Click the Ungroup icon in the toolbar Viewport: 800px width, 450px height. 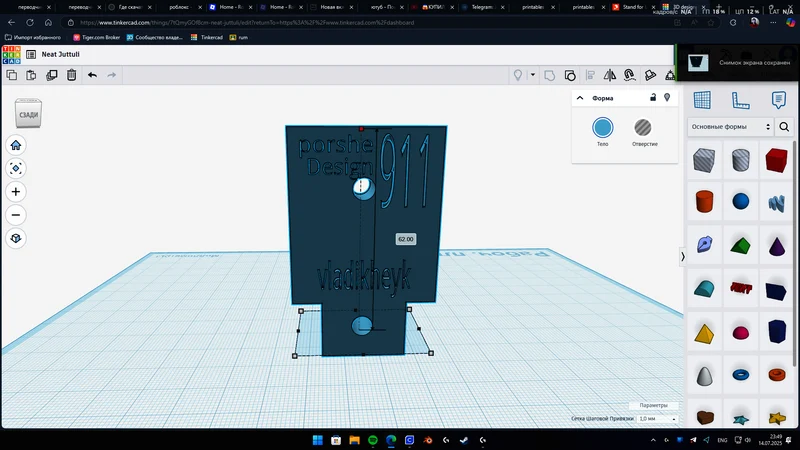570,76
